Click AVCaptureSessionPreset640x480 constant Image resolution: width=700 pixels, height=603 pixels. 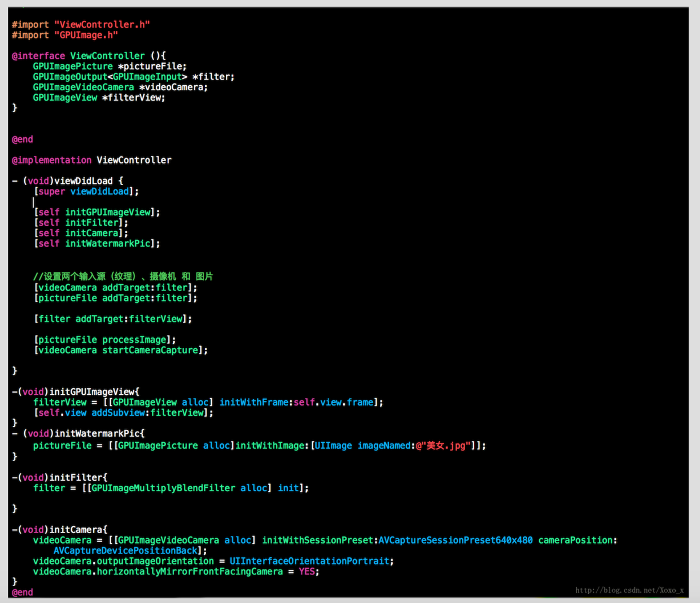[456, 540]
